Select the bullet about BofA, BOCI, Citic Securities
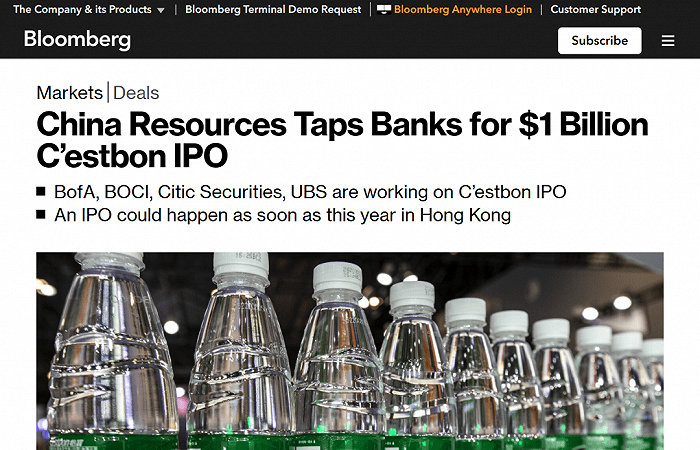This screenshot has width=700, height=450. point(310,192)
